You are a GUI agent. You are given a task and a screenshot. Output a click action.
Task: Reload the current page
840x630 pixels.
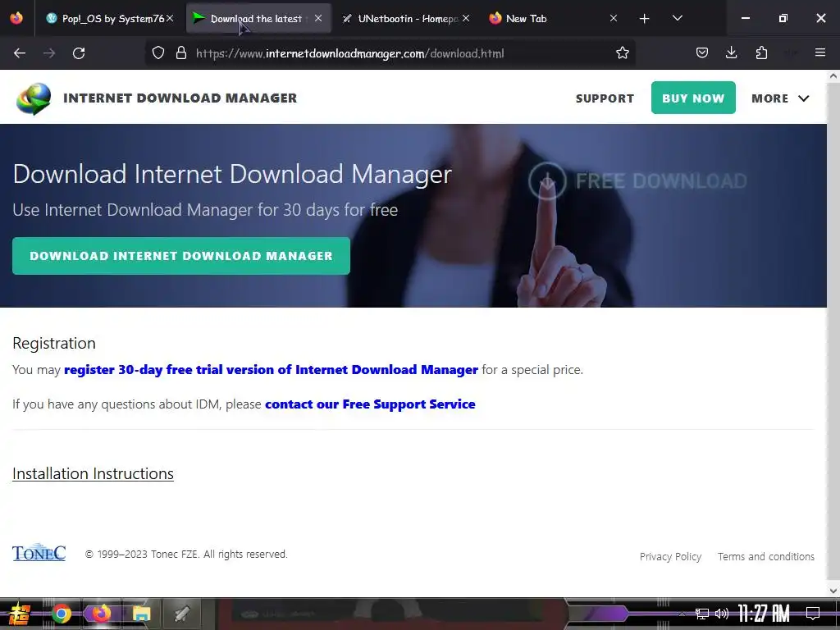pyautogui.click(x=79, y=53)
